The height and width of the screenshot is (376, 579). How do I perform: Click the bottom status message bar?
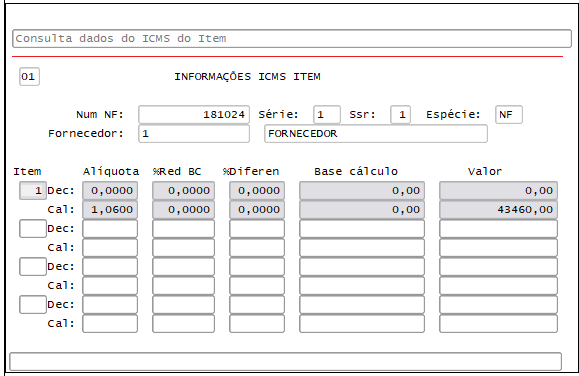285,361
